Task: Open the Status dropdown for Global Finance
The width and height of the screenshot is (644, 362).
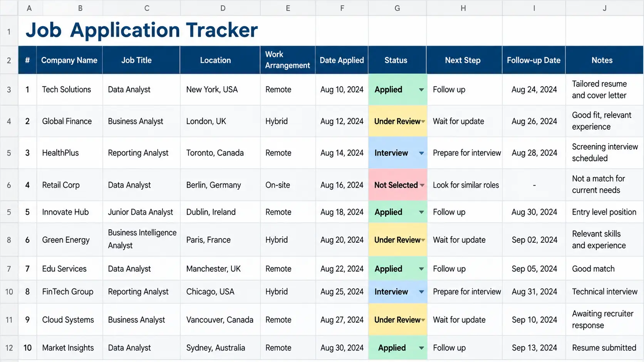Action: [x=423, y=122]
